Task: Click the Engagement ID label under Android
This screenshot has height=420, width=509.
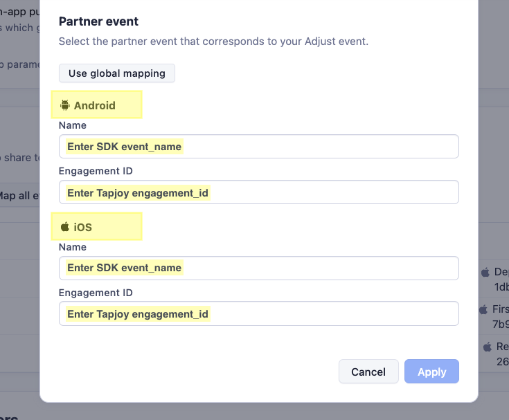Action: click(x=96, y=171)
